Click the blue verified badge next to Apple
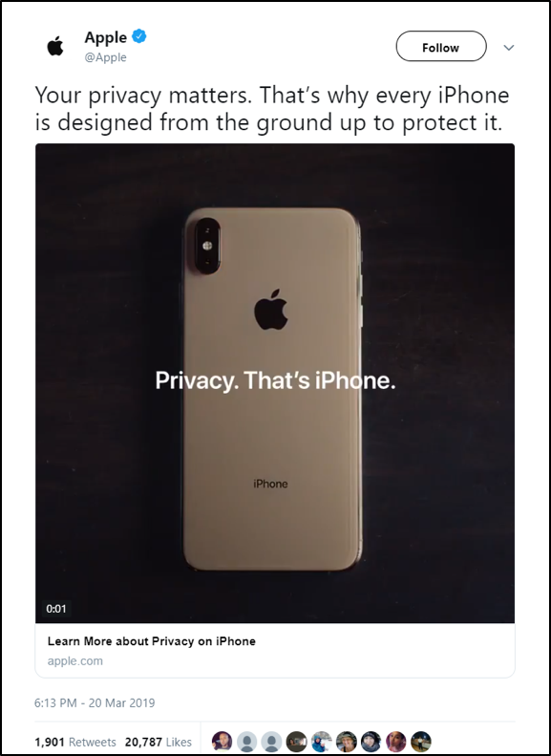This screenshot has width=551, height=756. pos(139,36)
